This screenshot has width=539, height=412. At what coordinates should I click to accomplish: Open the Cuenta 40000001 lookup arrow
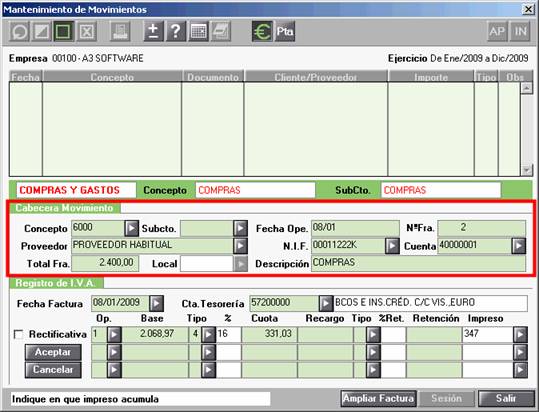coord(518,246)
